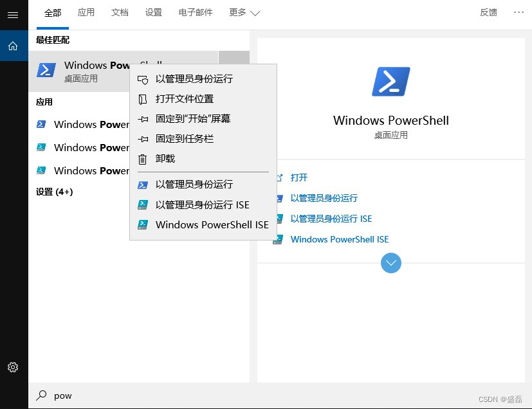Click the search magnifier icon
Viewport: 532px width, 409px height.
pos(41,395)
